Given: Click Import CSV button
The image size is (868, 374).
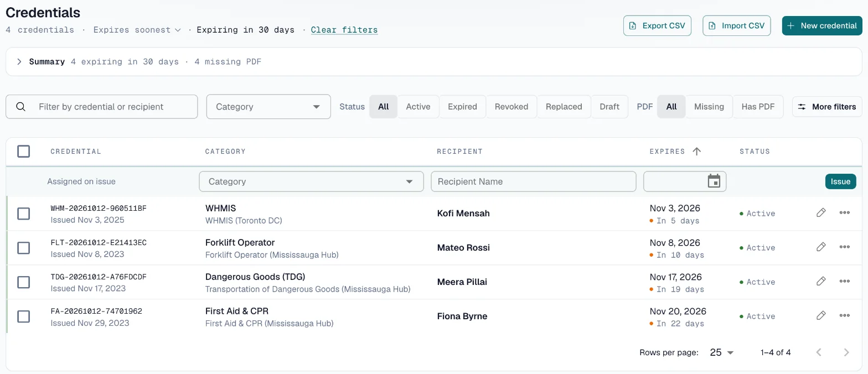Looking at the screenshot, I should (737, 25).
